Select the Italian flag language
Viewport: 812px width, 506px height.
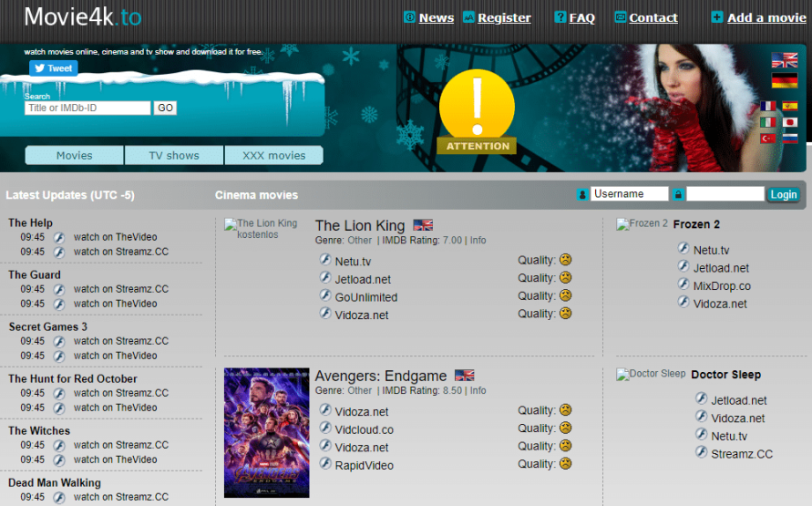click(768, 122)
